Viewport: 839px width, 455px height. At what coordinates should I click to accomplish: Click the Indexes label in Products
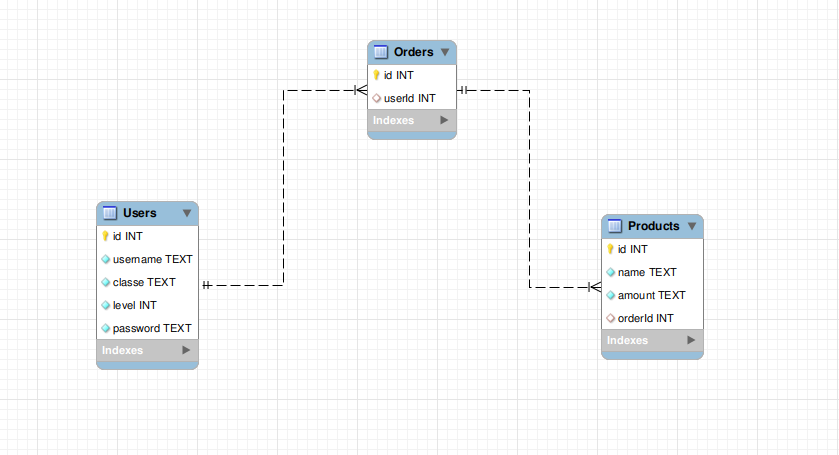[x=627, y=340]
